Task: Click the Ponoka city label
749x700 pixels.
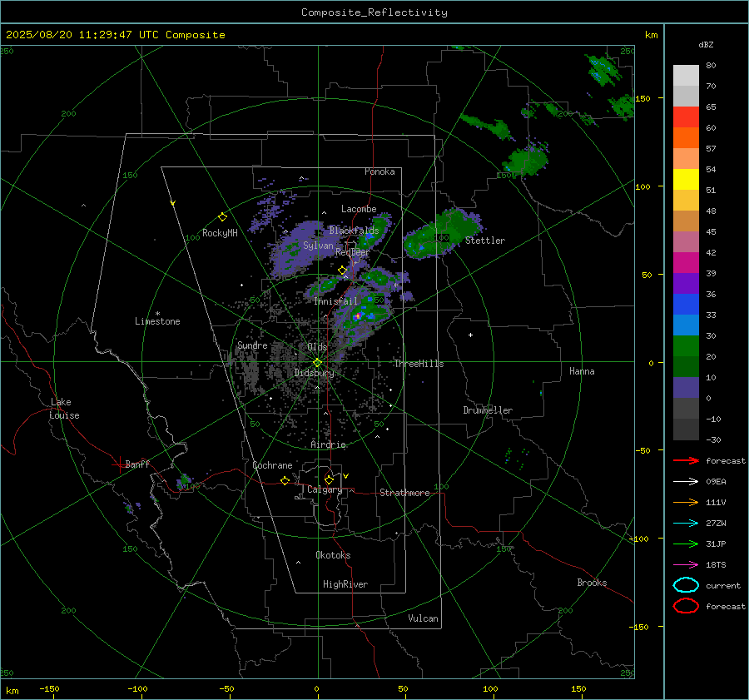Action: click(x=379, y=171)
